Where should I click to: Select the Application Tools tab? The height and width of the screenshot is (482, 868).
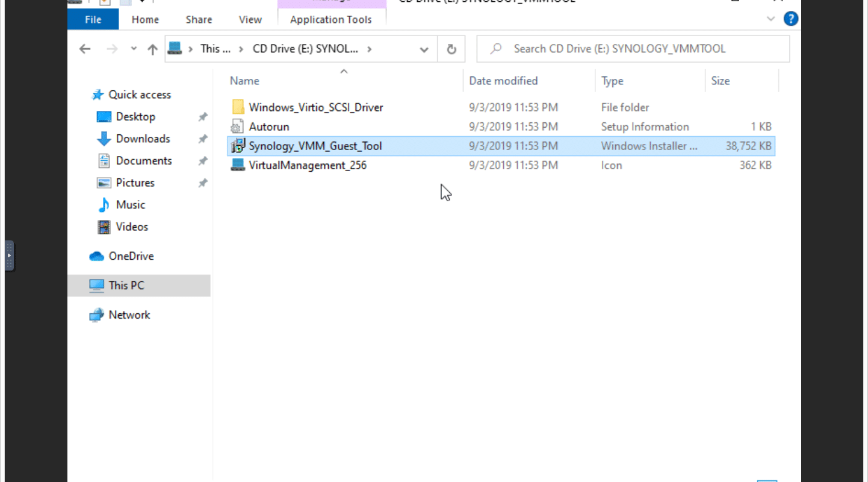(x=331, y=19)
